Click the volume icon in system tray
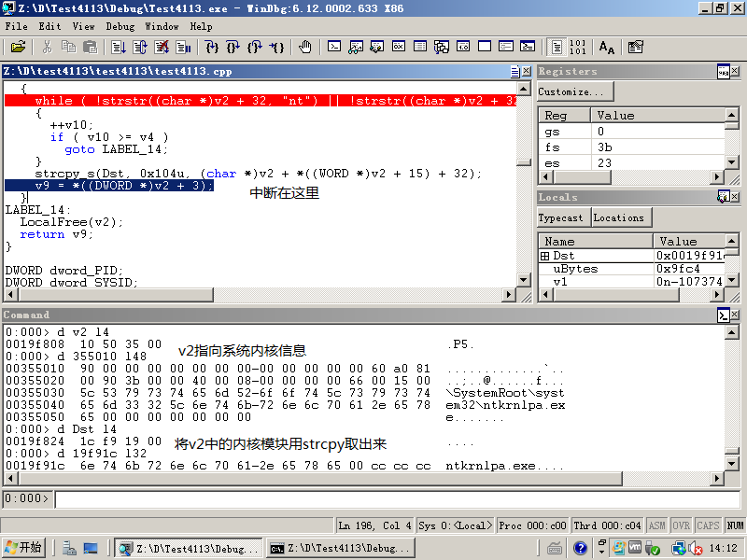747x560 pixels. [695, 549]
